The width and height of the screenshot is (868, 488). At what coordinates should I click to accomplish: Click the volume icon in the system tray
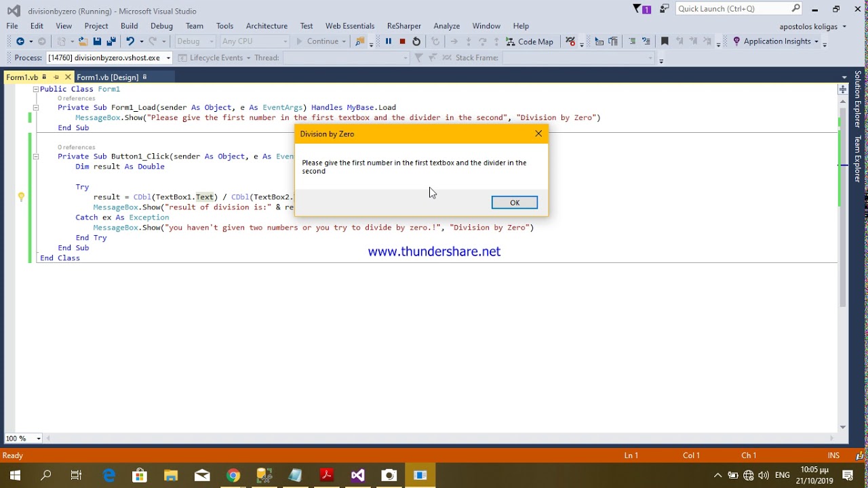pos(764,475)
